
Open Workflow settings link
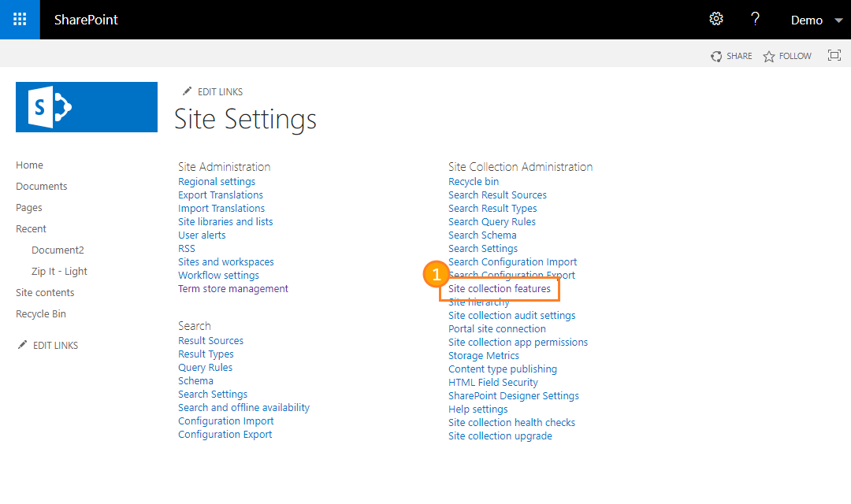pyautogui.click(x=219, y=275)
